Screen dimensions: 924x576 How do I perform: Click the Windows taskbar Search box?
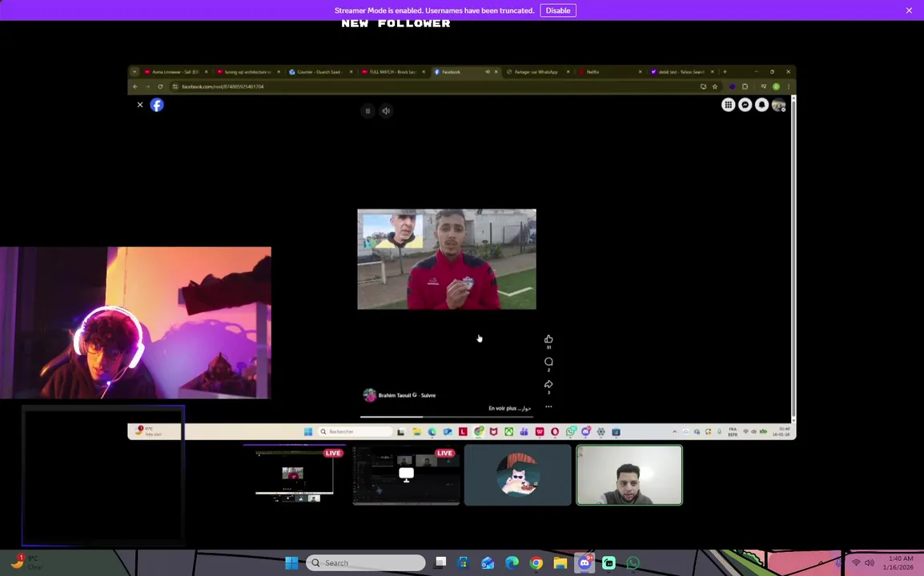point(365,563)
